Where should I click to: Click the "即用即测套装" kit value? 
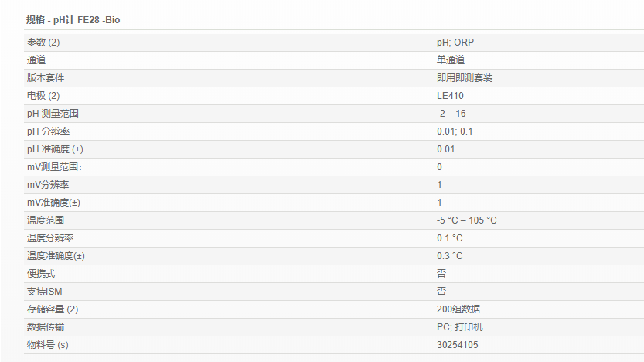[x=465, y=78]
